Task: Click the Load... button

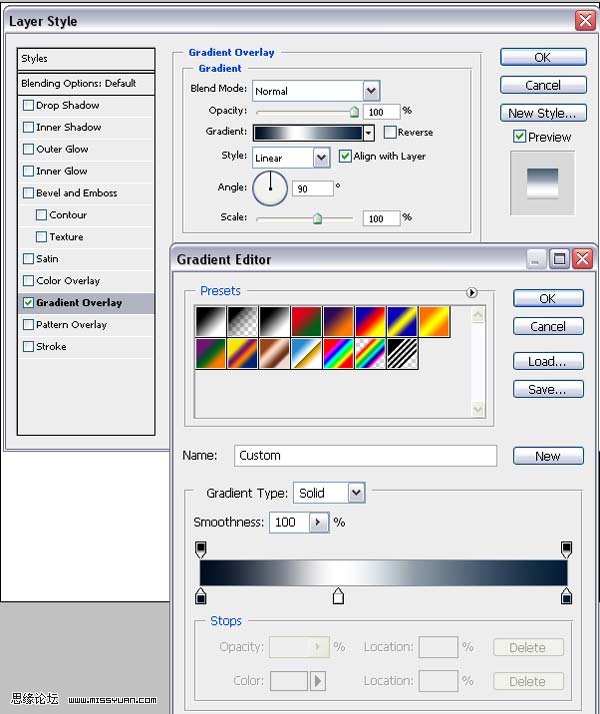Action: click(x=548, y=361)
